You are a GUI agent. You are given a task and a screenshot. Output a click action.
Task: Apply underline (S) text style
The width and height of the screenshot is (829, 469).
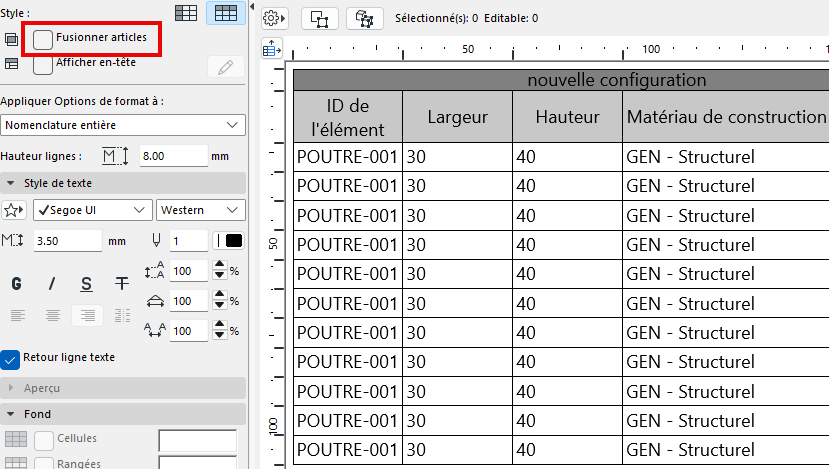pos(87,284)
